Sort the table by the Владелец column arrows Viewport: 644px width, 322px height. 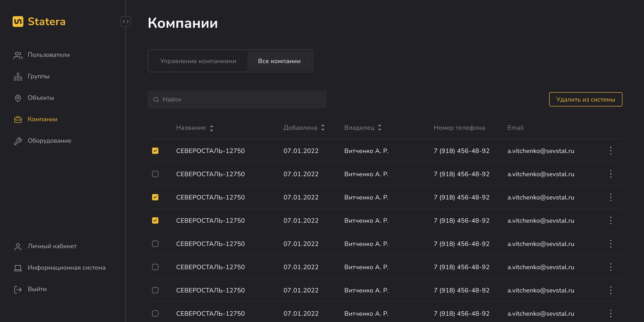(380, 128)
